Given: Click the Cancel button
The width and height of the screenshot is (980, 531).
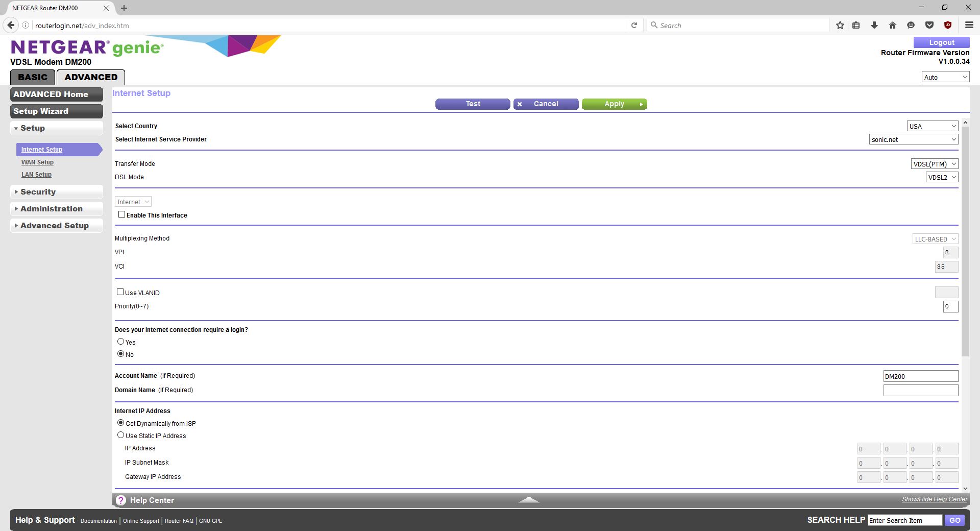Looking at the screenshot, I should [546, 104].
